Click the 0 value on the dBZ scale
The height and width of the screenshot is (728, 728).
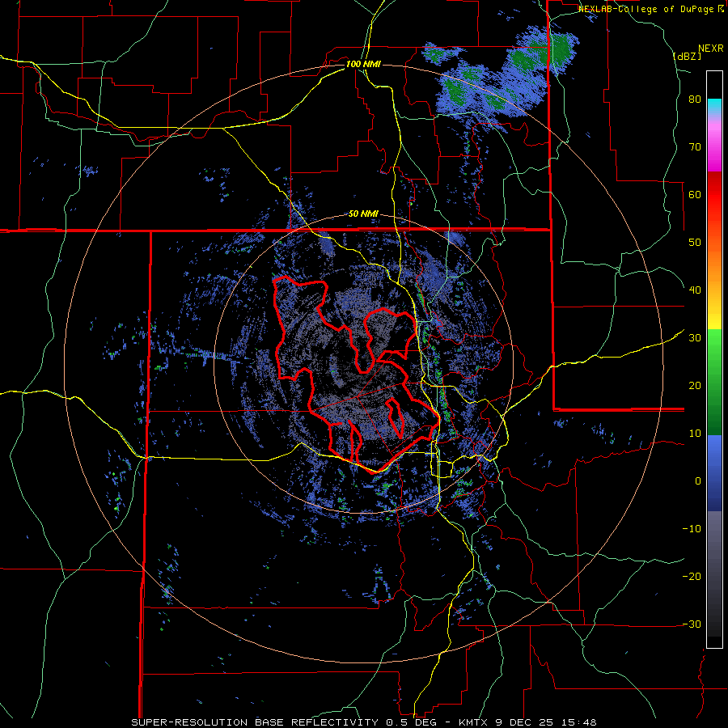point(698,480)
